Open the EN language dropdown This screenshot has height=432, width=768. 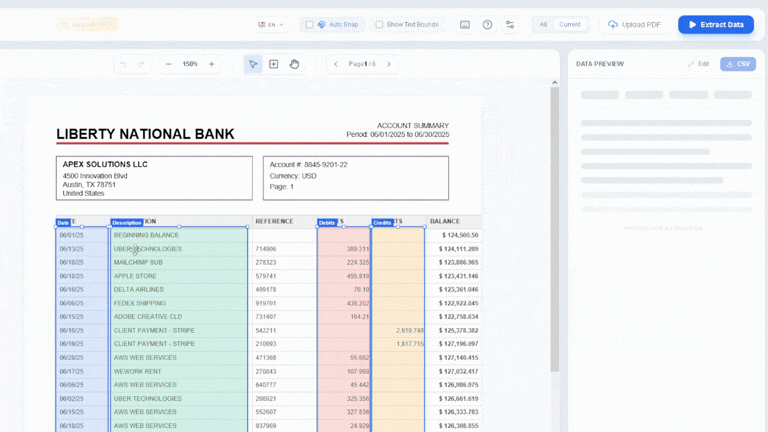pos(270,25)
